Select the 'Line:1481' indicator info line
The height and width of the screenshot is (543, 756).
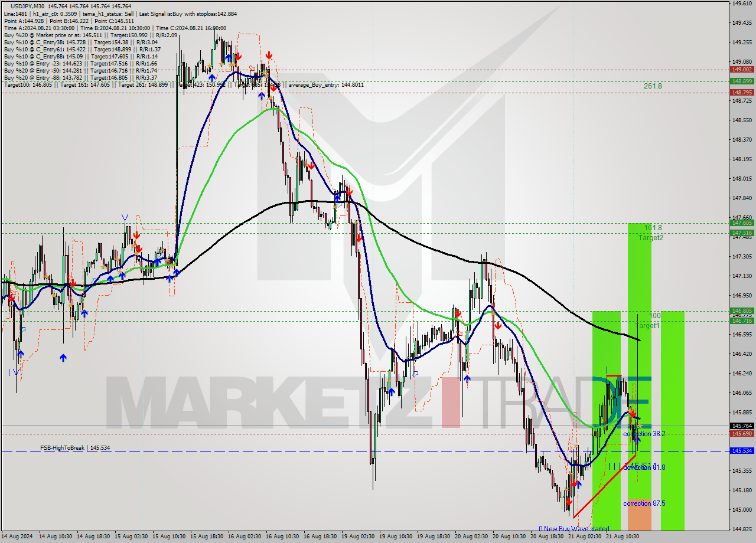coord(120,14)
